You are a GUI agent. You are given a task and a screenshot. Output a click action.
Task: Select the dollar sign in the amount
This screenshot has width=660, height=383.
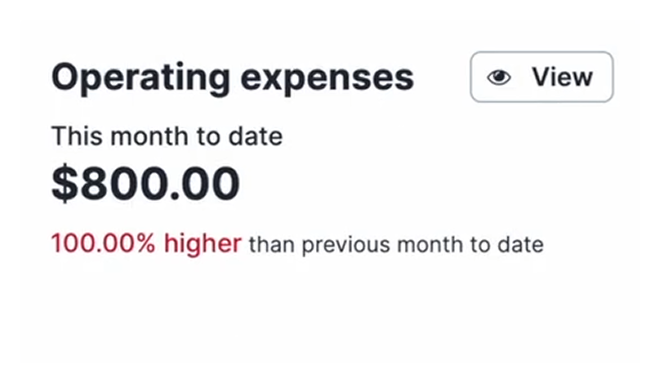(65, 184)
